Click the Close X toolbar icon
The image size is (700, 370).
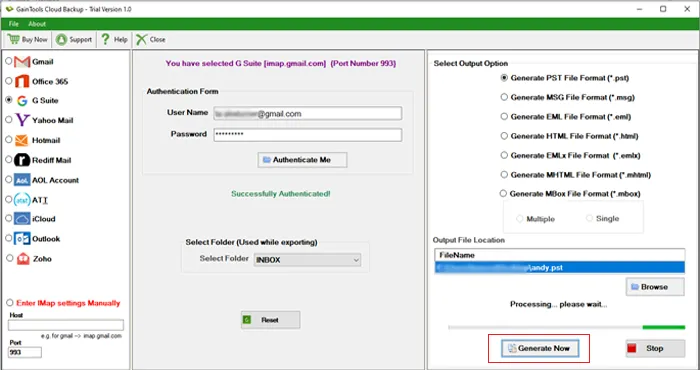(141, 39)
